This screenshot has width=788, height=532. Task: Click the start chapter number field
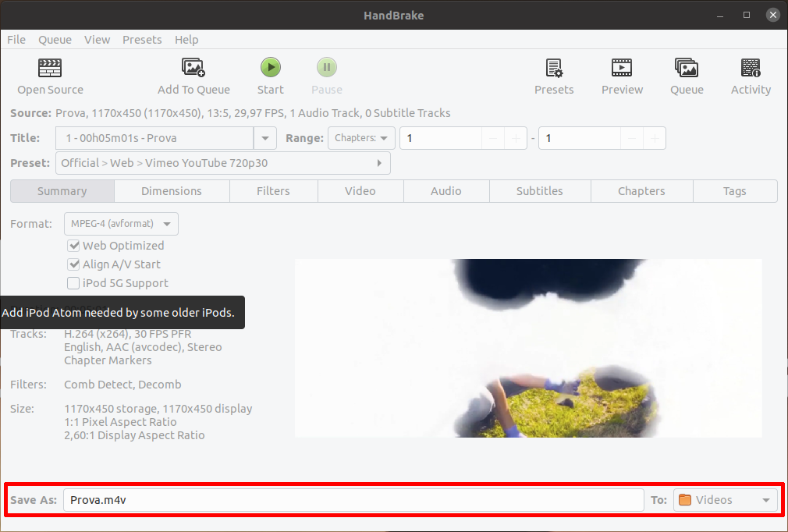pos(441,138)
